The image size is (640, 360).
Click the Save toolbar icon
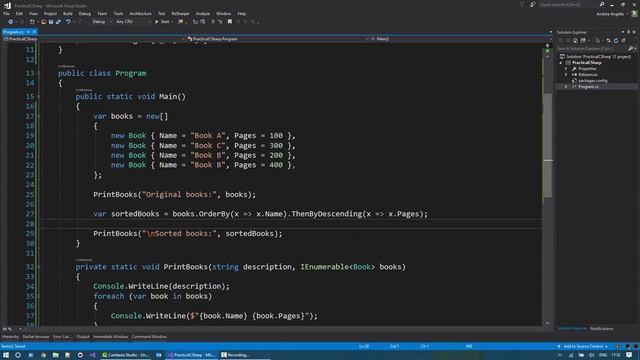[51, 22]
